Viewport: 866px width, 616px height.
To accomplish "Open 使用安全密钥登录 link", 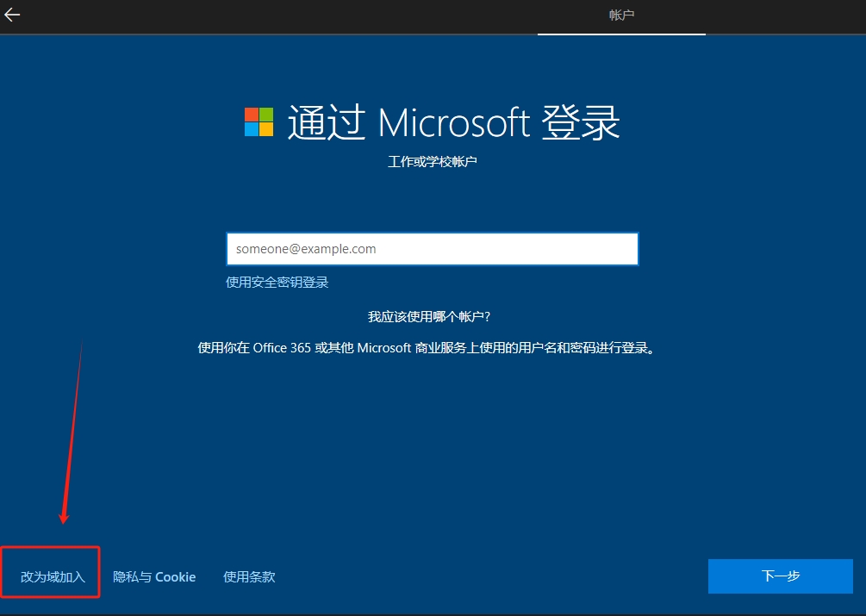I will coord(277,283).
